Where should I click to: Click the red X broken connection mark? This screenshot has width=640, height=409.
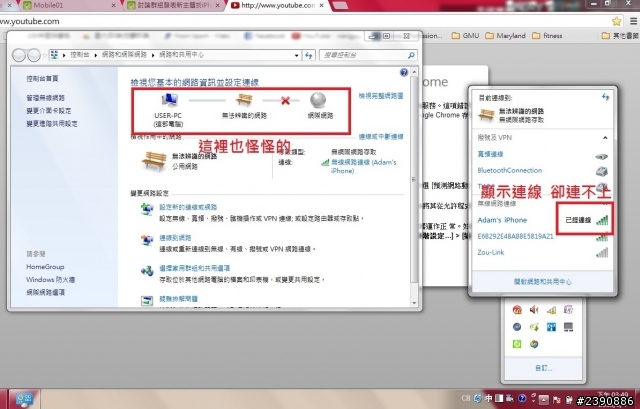pos(285,100)
